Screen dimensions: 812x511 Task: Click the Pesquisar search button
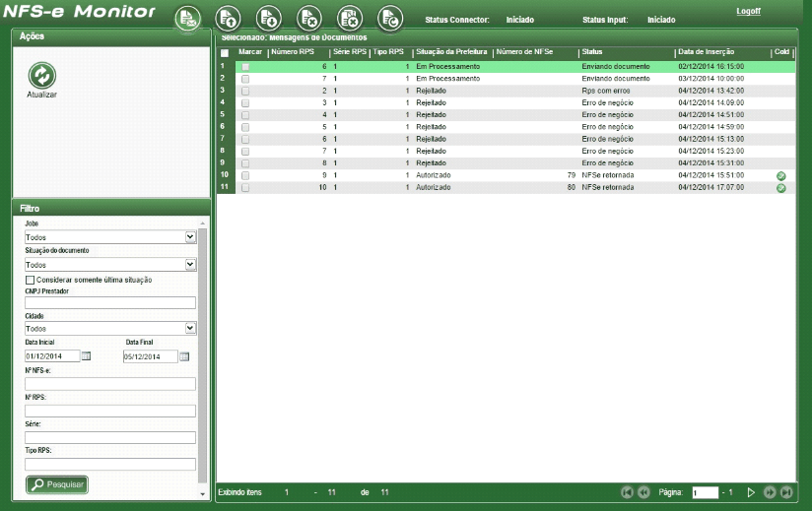pyautogui.click(x=57, y=484)
